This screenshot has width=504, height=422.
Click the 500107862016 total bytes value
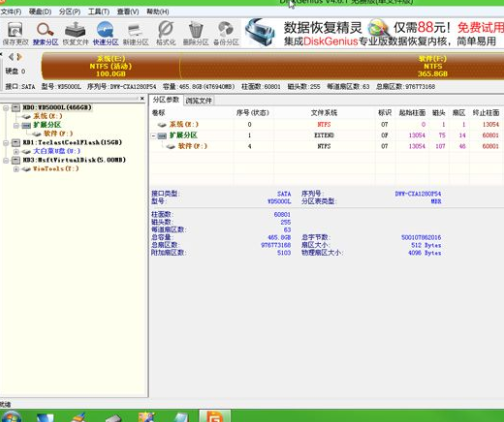point(421,237)
